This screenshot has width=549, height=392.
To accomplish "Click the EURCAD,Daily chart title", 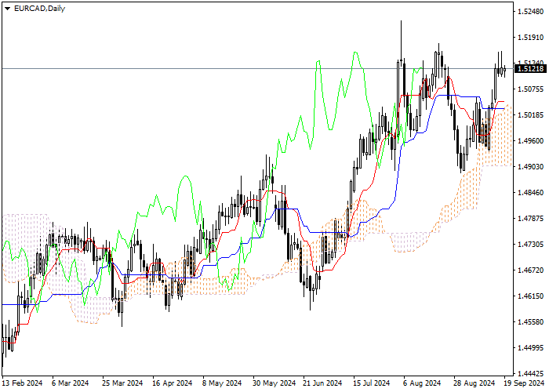I will 39,9.
